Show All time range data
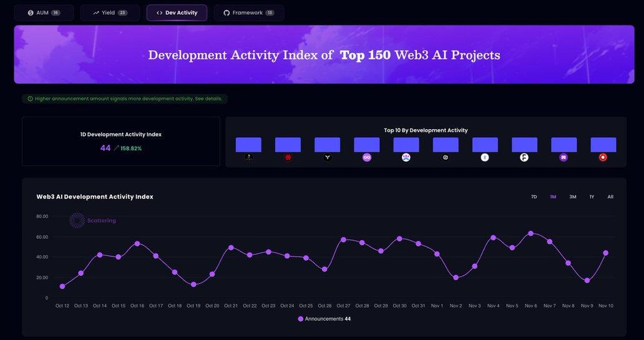Image resolution: width=644 pixels, height=340 pixels. [x=610, y=197]
